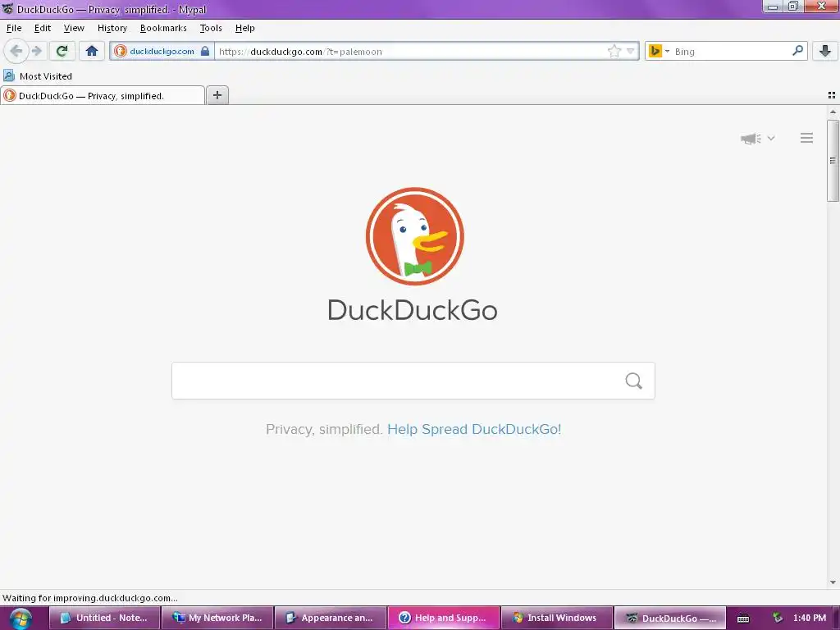Switch to My Network Places taskbar button
The width and height of the screenshot is (840, 630).
point(217,618)
